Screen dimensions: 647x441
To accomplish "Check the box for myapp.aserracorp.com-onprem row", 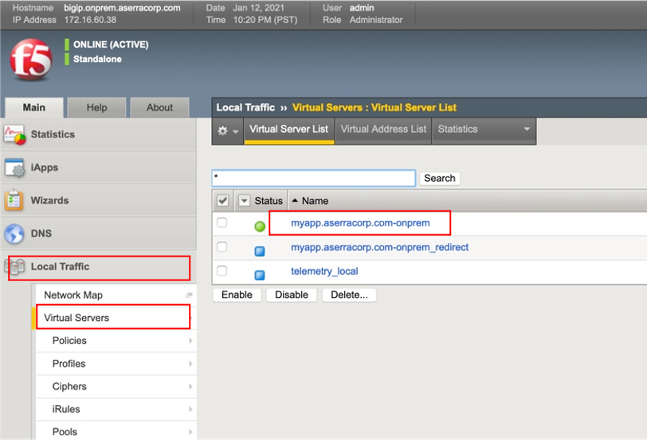I will tap(222, 223).
